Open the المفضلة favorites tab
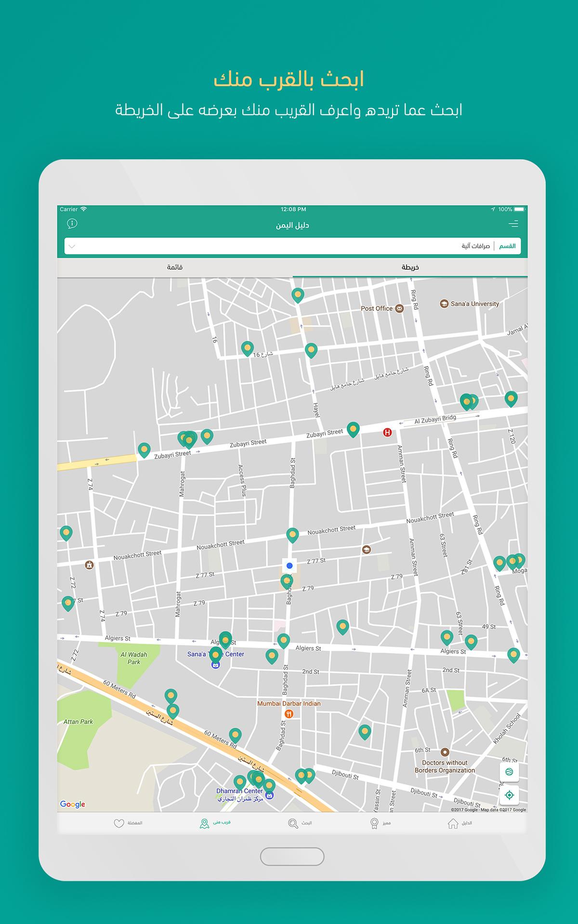Image resolution: width=578 pixels, height=924 pixels. pos(128,823)
